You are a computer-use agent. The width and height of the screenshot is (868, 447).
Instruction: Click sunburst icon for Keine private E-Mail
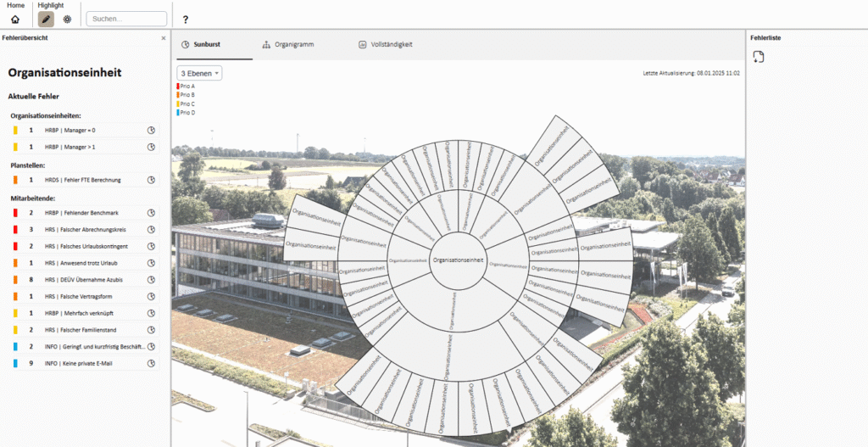tap(151, 363)
